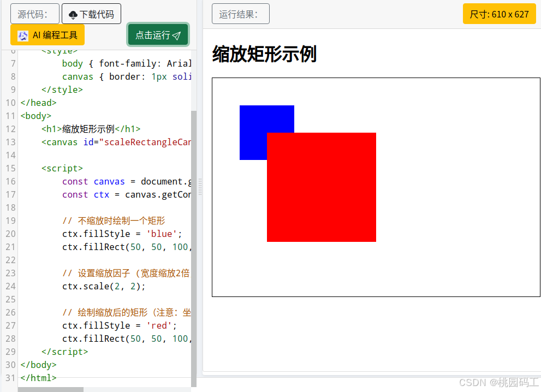This screenshot has height=392, width=541.
Task: Click the cloud download icon in 下载代码
Action: 73,15
